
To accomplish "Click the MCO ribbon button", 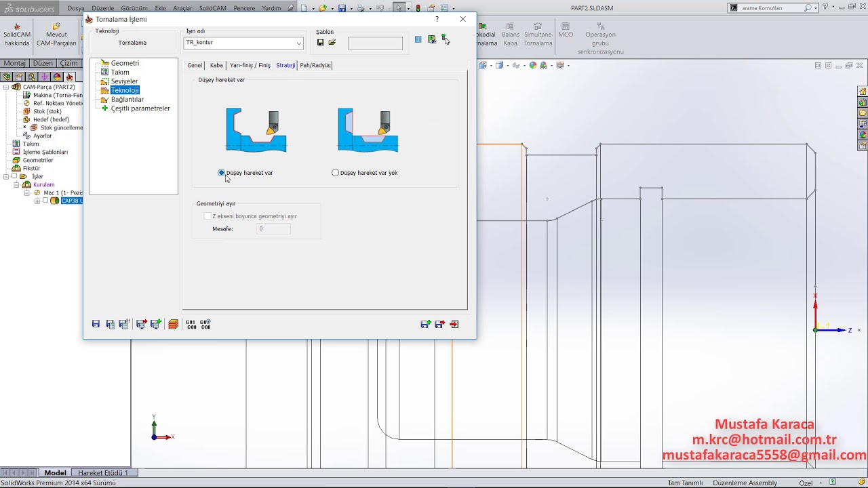I will tap(566, 30).
